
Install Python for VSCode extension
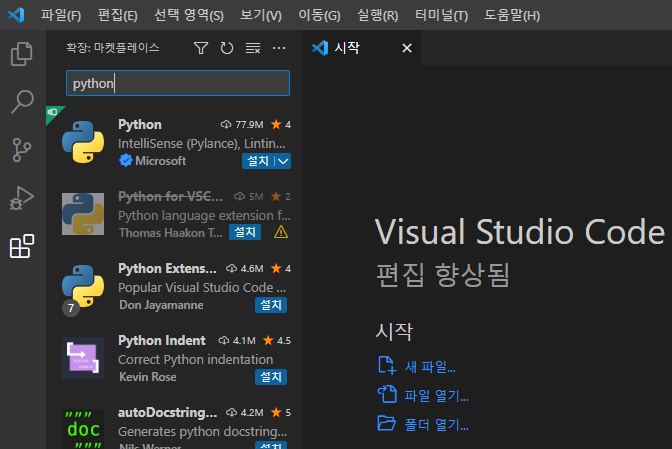coord(245,232)
